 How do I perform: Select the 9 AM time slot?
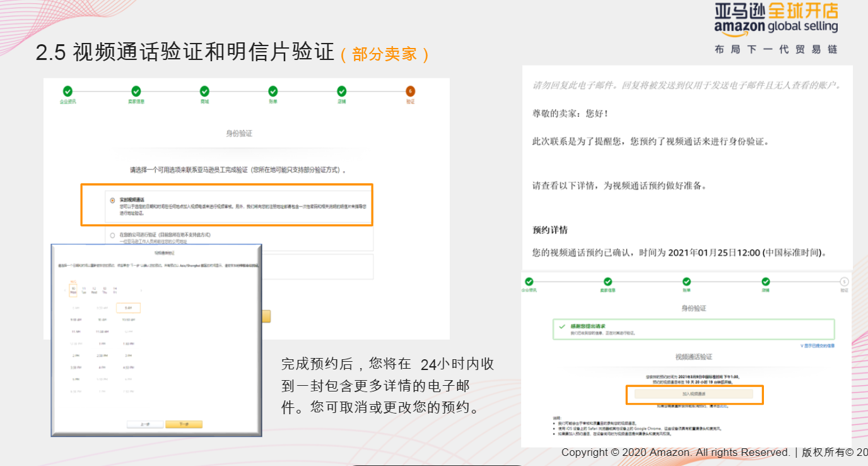tap(129, 307)
